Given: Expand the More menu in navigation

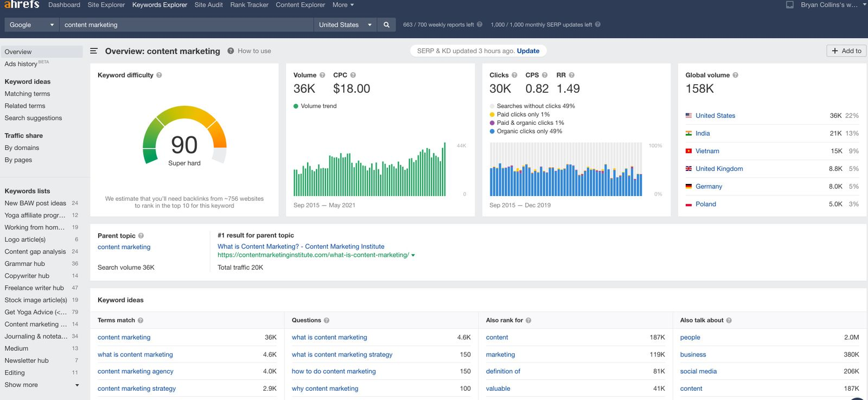Looking at the screenshot, I should click(x=343, y=5).
